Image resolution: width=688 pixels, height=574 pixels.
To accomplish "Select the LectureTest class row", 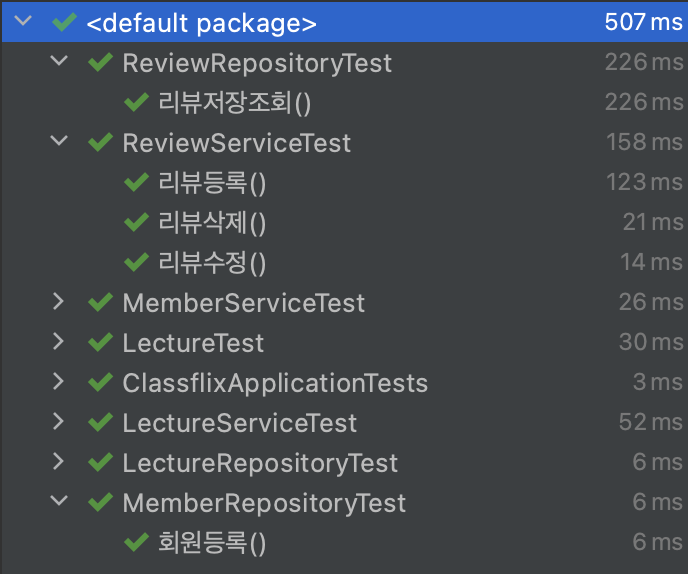I will pyautogui.click(x=344, y=342).
